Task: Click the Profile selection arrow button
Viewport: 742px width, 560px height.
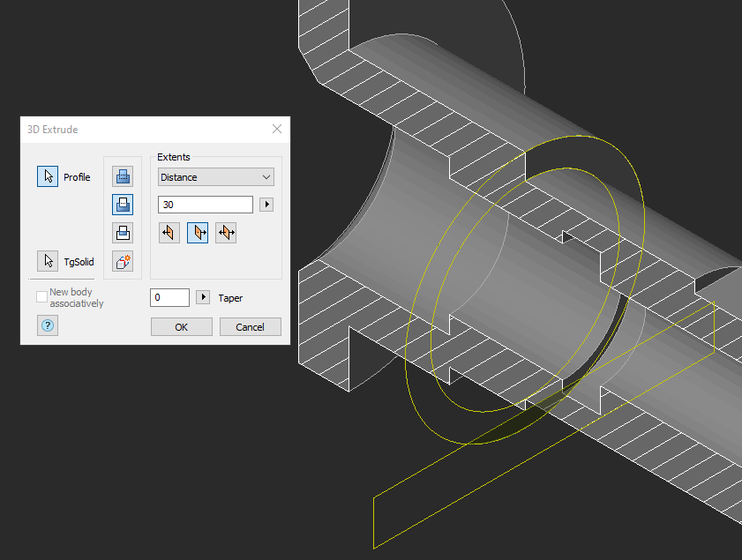Action: point(48,176)
